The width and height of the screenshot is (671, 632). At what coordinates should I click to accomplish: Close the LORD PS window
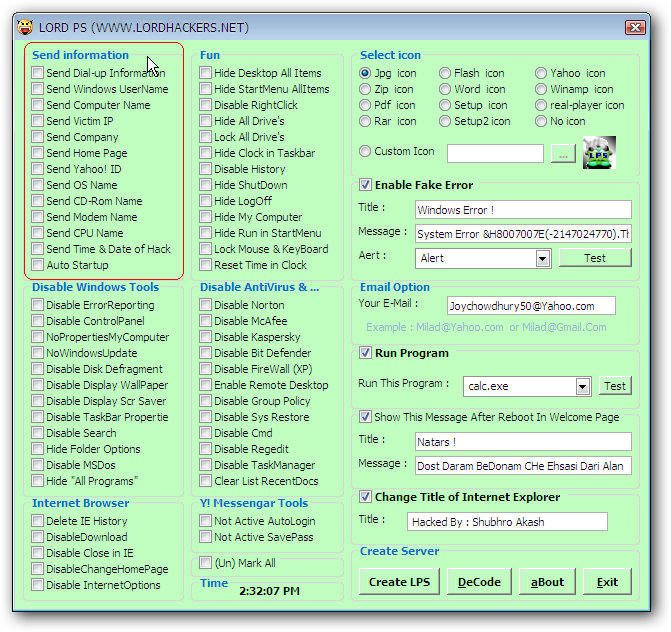click(x=634, y=27)
